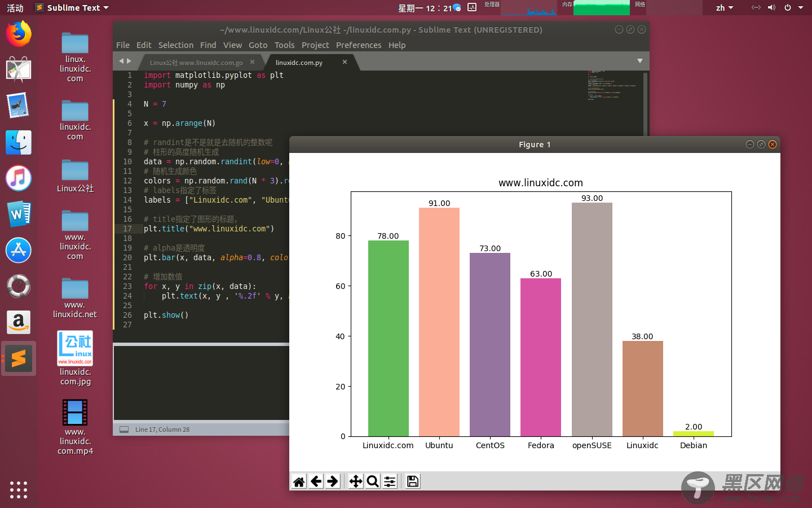Click the Sublime Text dock icon
The width and height of the screenshot is (812, 508).
(x=19, y=359)
